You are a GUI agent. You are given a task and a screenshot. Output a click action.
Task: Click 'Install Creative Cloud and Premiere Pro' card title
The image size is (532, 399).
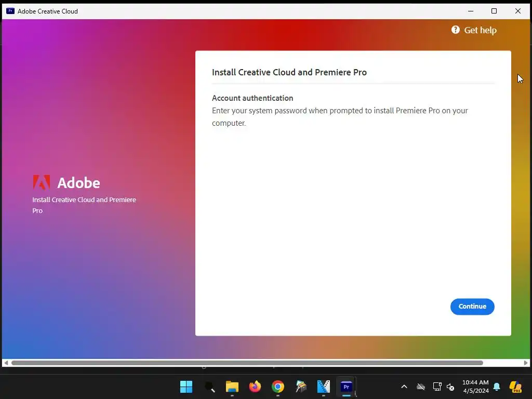[x=289, y=72]
